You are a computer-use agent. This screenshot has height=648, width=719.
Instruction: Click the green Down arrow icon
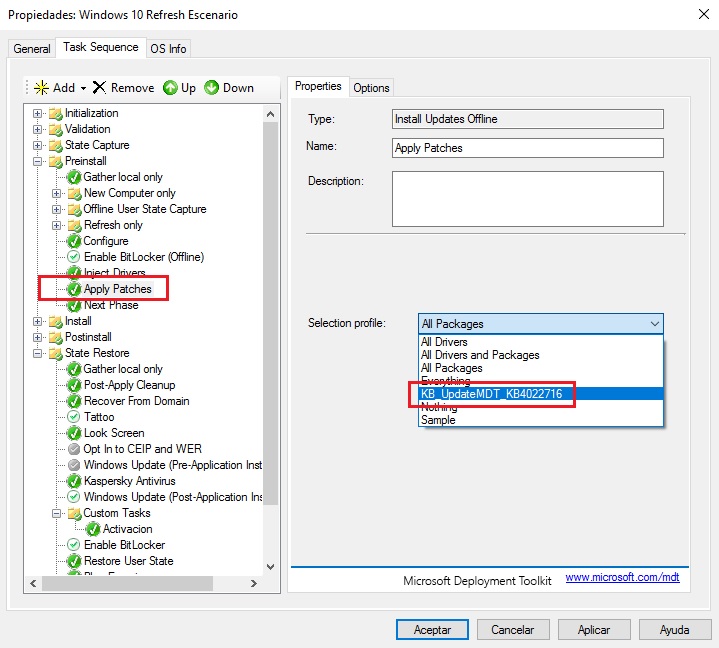(212, 88)
